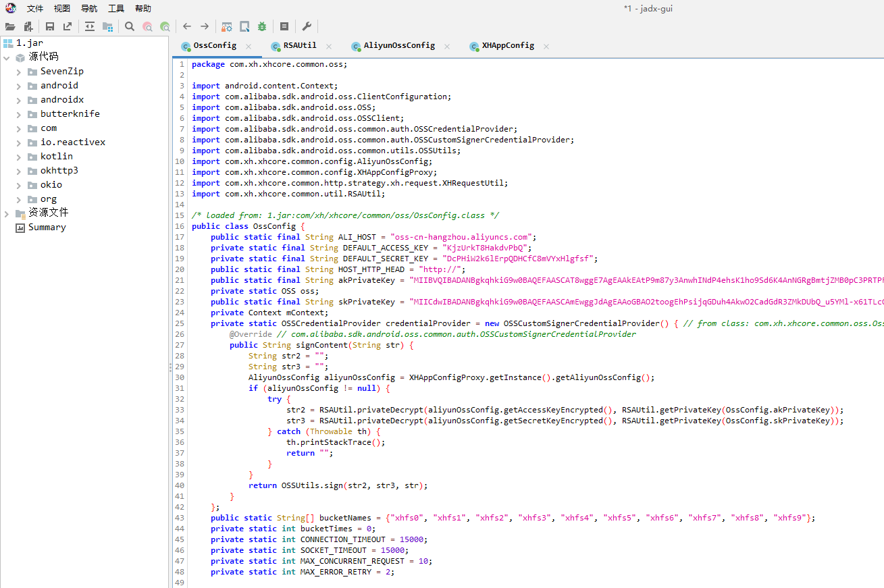This screenshot has width=884, height=588.
Task: Click the package declaration on line 1
Action: pos(269,64)
